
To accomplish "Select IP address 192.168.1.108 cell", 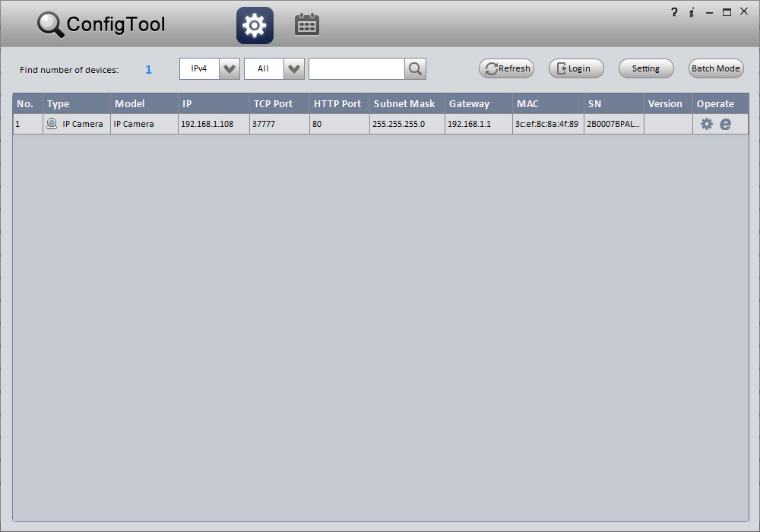I will [214, 124].
